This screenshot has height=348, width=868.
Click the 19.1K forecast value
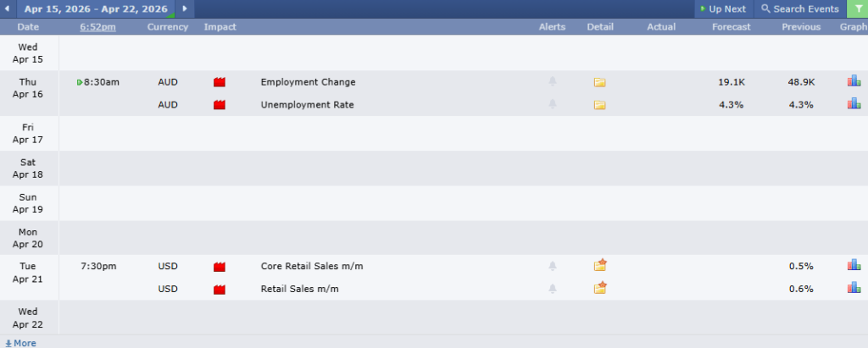732,82
